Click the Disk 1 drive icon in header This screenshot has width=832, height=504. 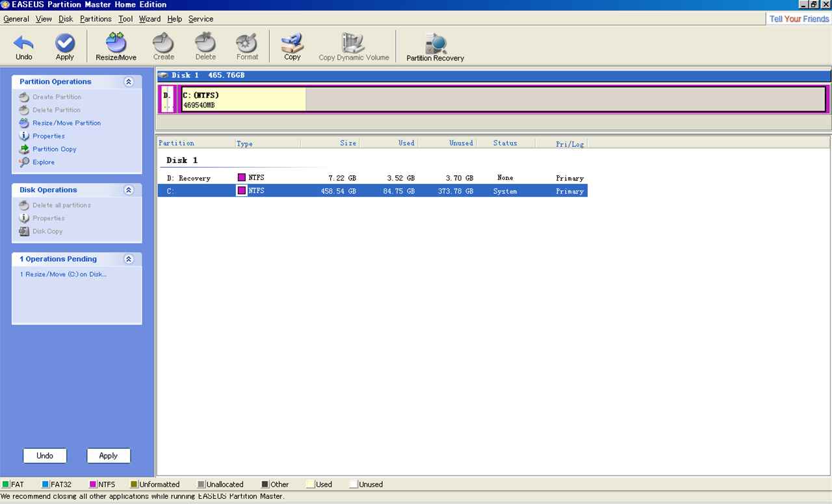(163, 75)
